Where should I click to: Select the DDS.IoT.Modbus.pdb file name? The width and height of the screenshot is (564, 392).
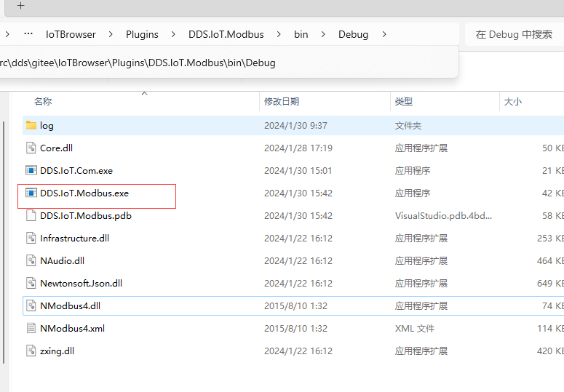coord(86,216)
